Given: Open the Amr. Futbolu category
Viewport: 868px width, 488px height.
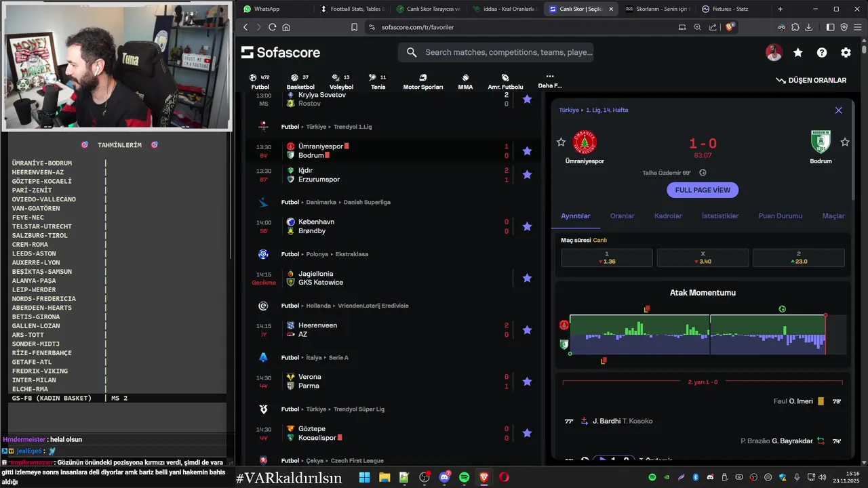Looking at the screenshot, I should coord(505,82).
